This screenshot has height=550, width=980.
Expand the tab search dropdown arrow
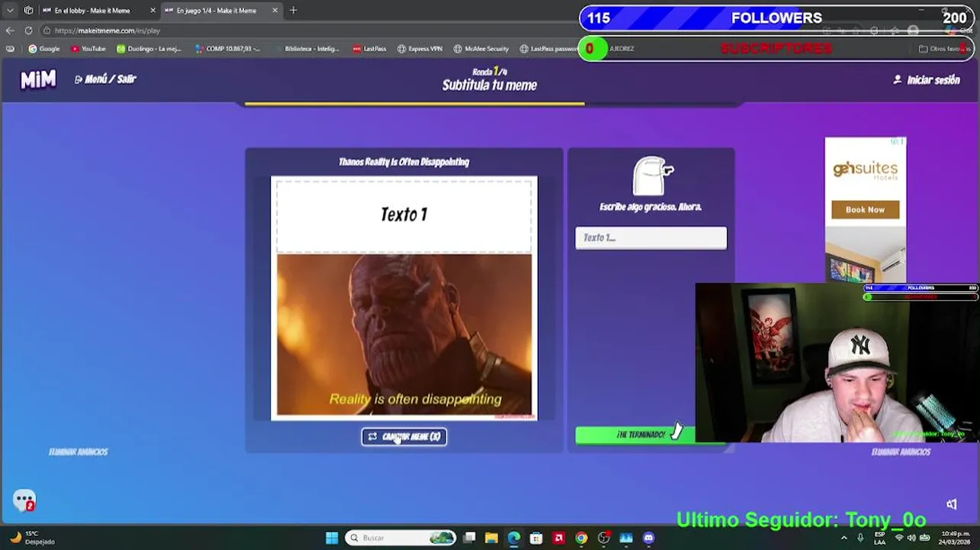10,11
